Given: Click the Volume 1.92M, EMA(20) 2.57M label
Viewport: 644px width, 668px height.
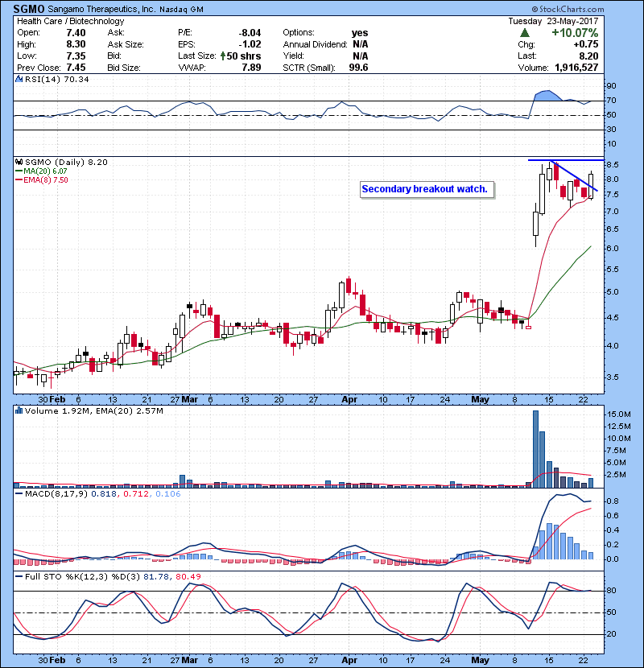Looking at the screenshot, I should coord(93,410).
